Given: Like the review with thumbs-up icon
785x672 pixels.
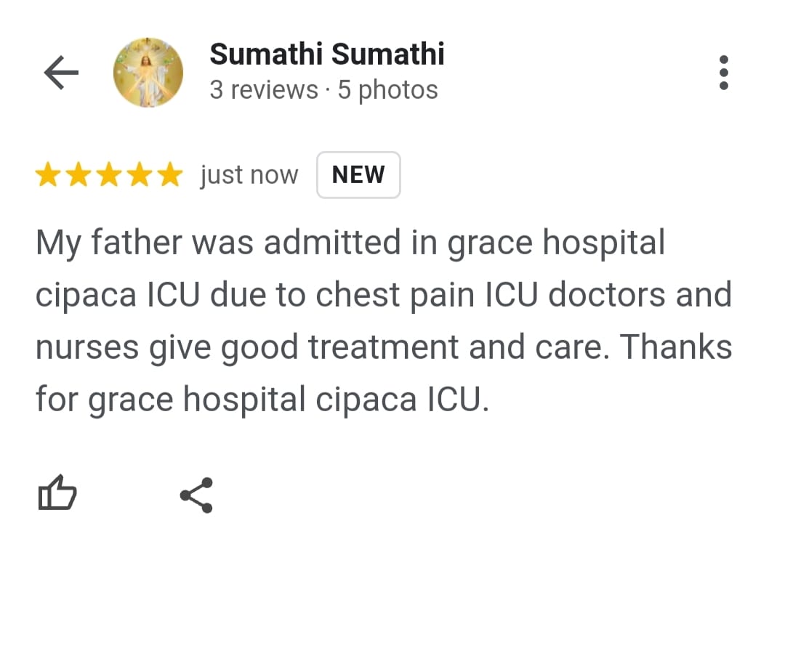Looking at the screenshot, I should pyautogui.click(x=57, y=493).
